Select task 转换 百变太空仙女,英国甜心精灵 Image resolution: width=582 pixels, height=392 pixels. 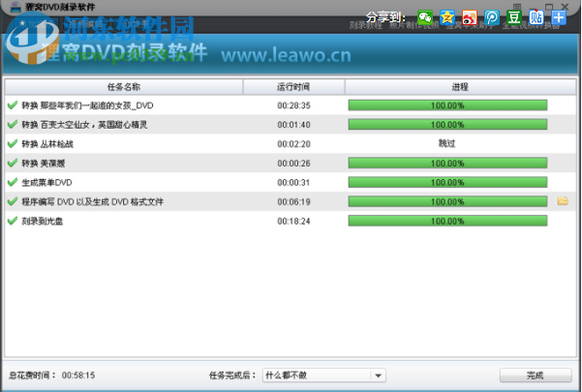click(84, 125)
